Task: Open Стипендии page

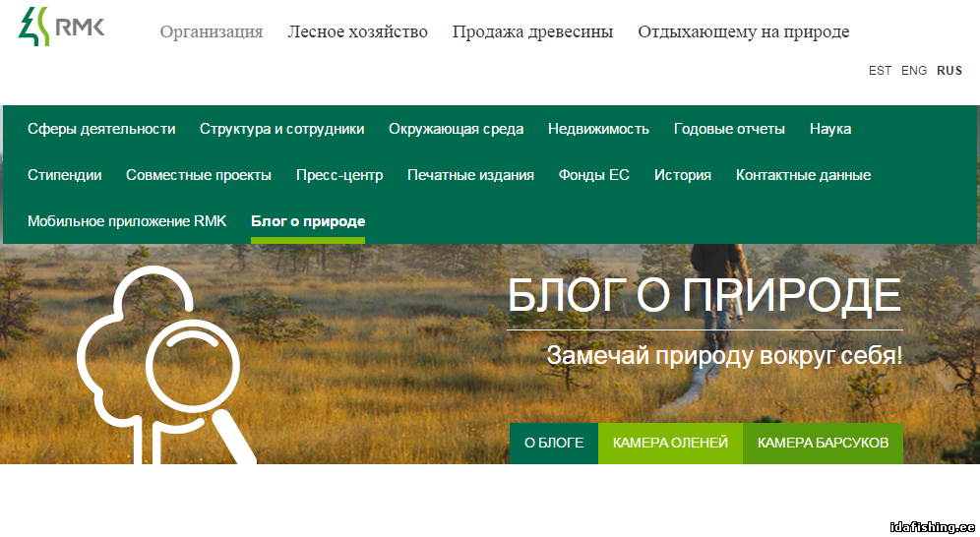Action: 64,175
